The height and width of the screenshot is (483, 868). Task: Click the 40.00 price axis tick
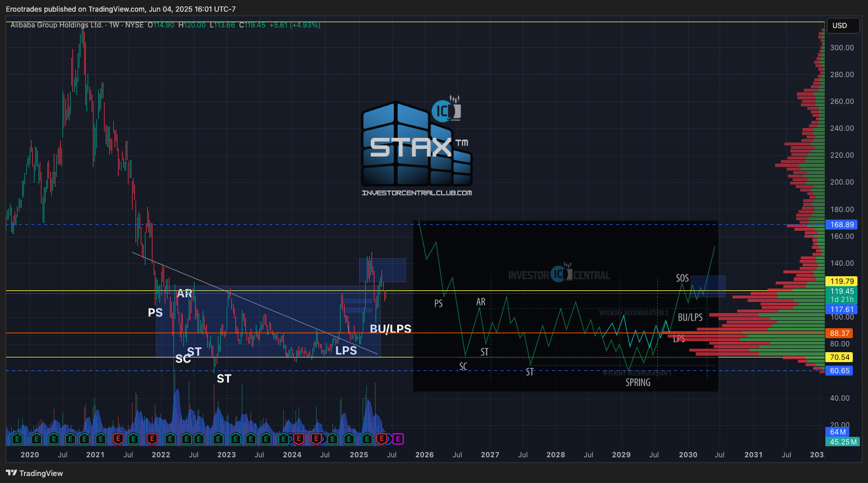click(840, 398)
